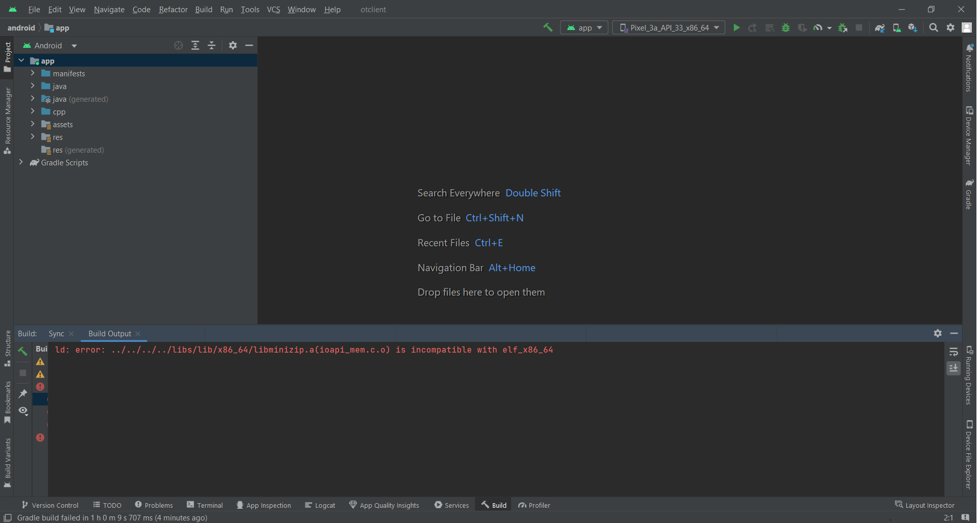Collapse the app folder in Project view
Image resolution: width=980 pixels, height=523 pixels.
pyautogui.click(x=21, y=61)
